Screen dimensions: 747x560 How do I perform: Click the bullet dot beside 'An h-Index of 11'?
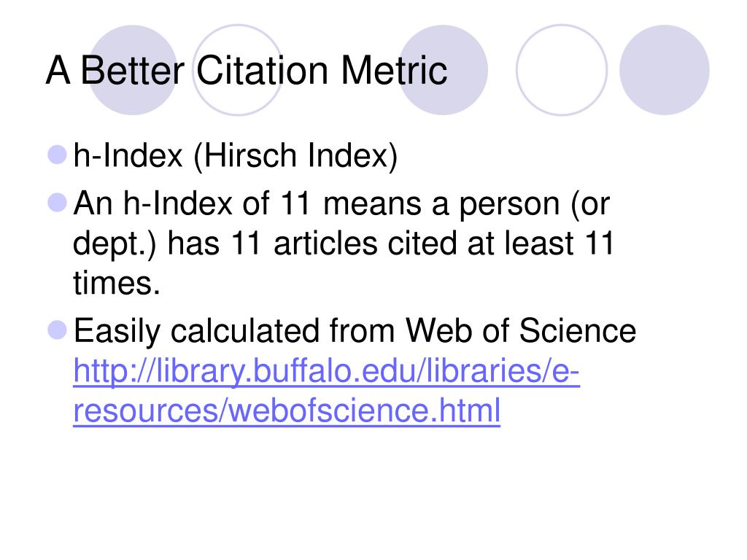point(58,203)
